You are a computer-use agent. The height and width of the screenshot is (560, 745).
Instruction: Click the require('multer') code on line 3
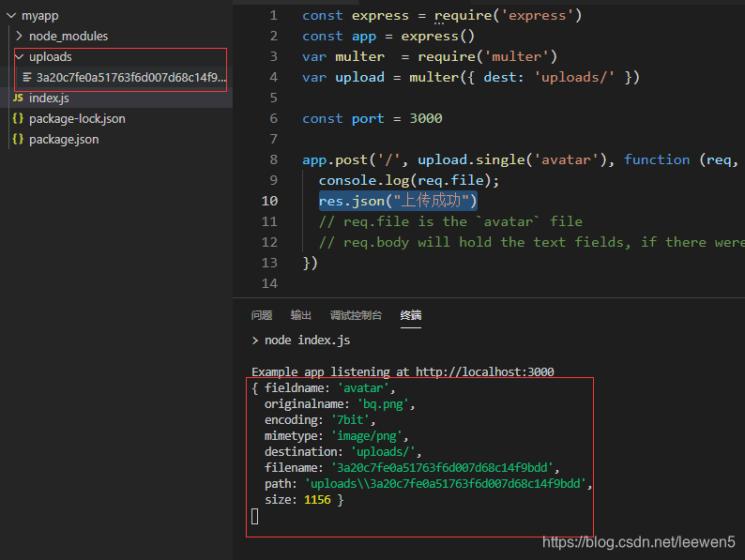pos(488,57)
